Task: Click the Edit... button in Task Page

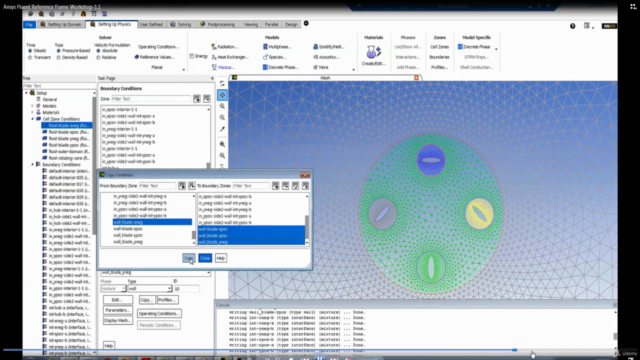Action: (118, 300)
